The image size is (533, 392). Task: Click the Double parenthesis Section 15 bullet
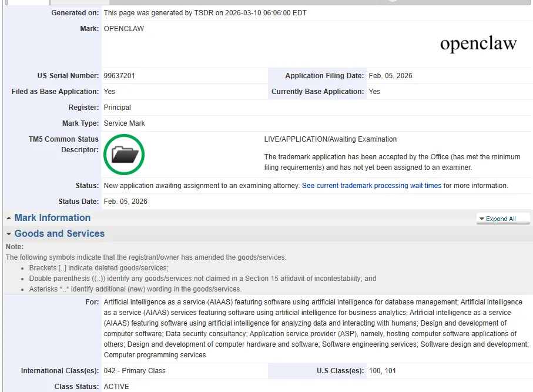tap(203, 279)
